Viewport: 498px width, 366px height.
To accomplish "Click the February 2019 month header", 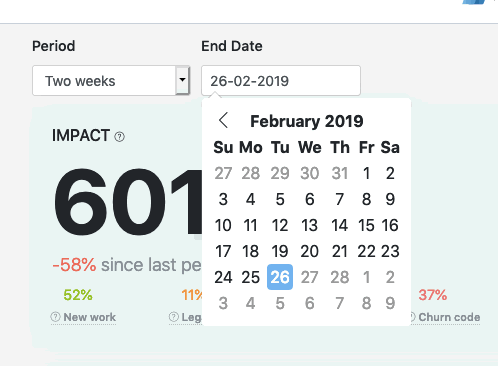I will (x=307, y=121).
